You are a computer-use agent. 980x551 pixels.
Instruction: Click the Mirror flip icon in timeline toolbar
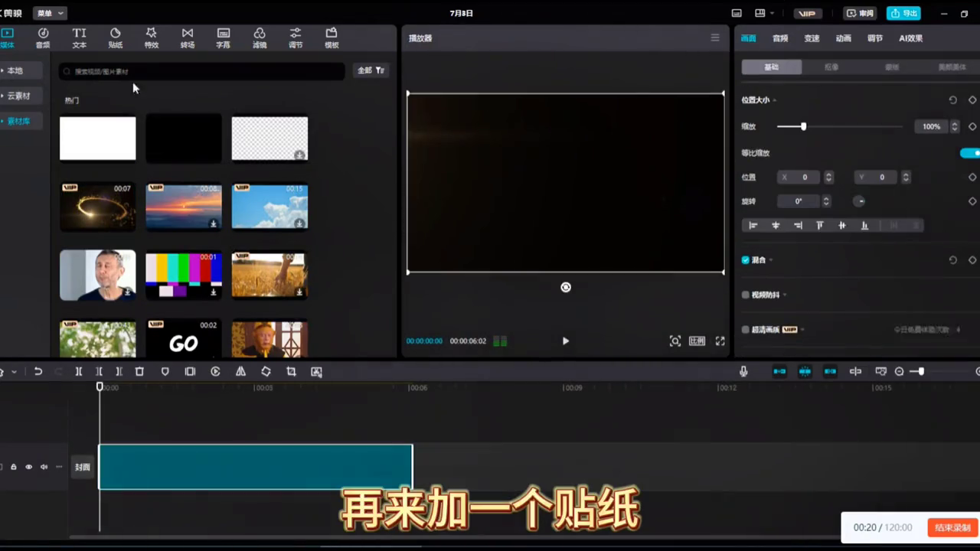(240, 371)
